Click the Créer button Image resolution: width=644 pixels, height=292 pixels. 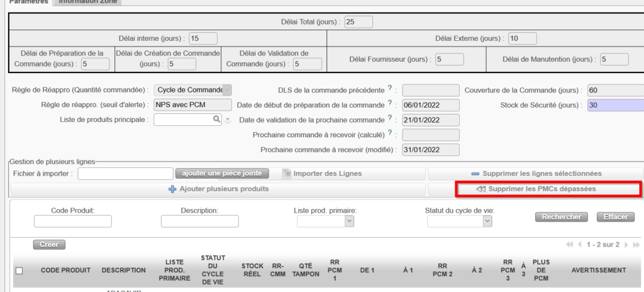click(x=49, y=245)
